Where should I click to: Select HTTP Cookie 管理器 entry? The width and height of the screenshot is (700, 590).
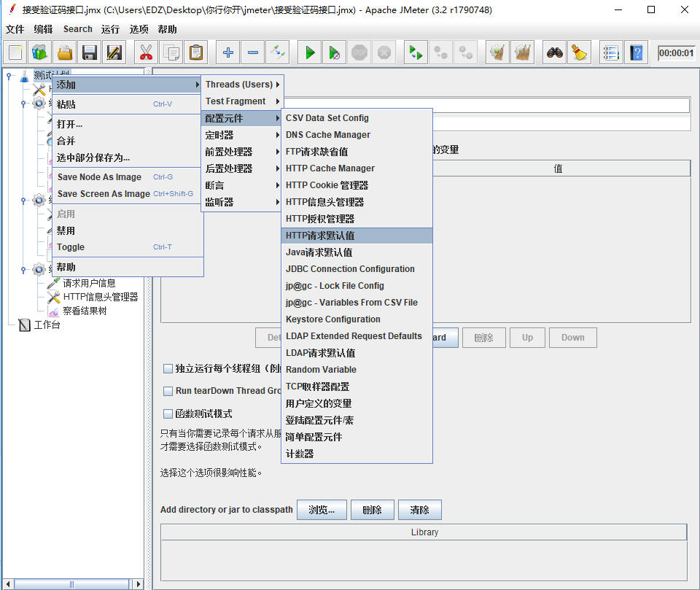tap(357, 185)
